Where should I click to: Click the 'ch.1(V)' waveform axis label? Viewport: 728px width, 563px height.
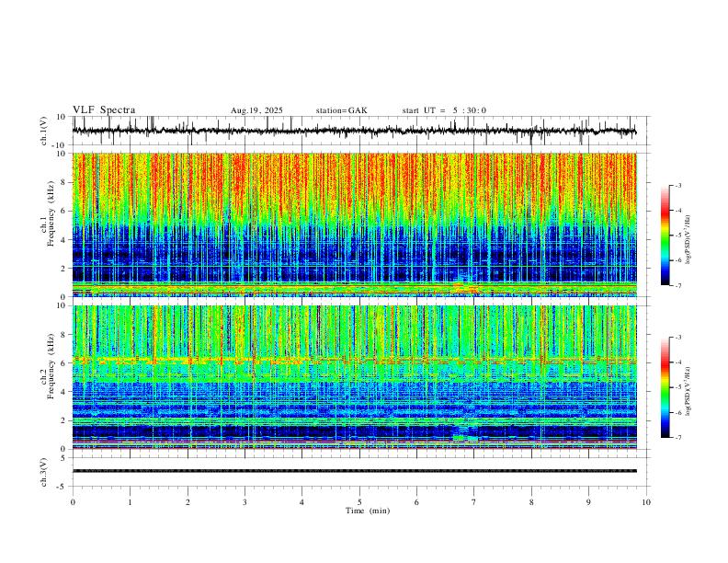(x=44, y=131)
